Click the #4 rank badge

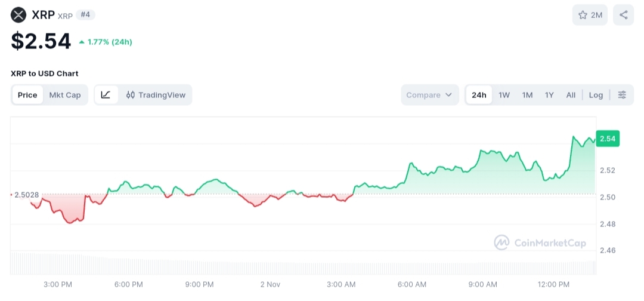(x=85, y=15)
